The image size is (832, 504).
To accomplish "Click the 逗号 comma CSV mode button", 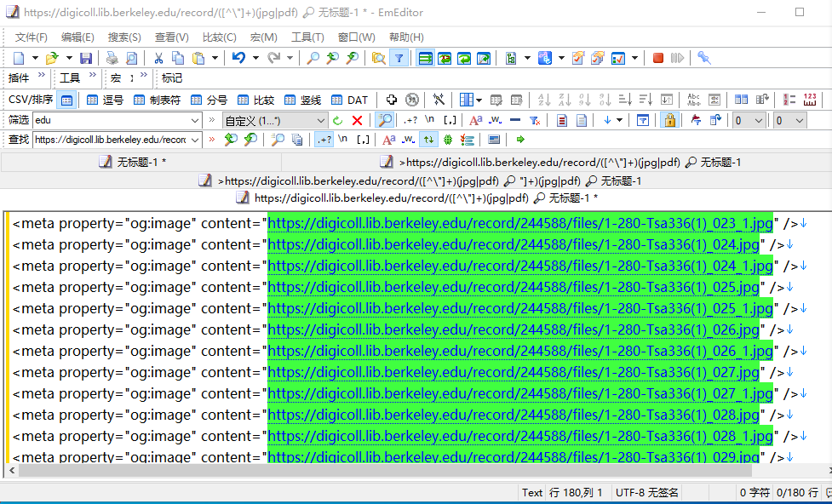I will point(105,100).
